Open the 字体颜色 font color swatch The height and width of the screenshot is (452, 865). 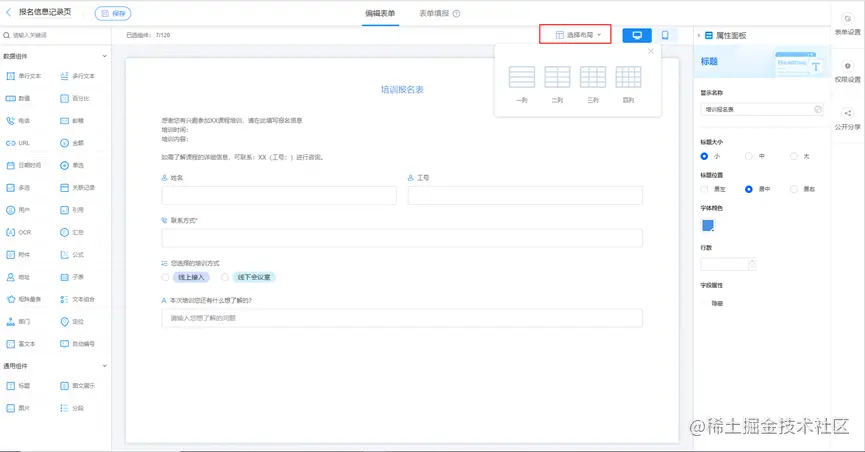(x=708, y=225)
